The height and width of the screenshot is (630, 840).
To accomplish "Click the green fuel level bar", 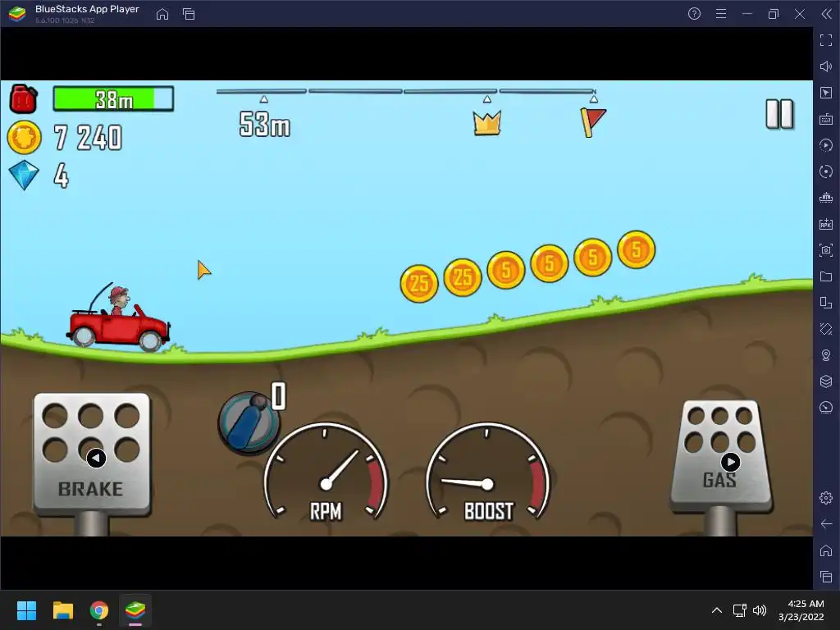I will point(113,98).
